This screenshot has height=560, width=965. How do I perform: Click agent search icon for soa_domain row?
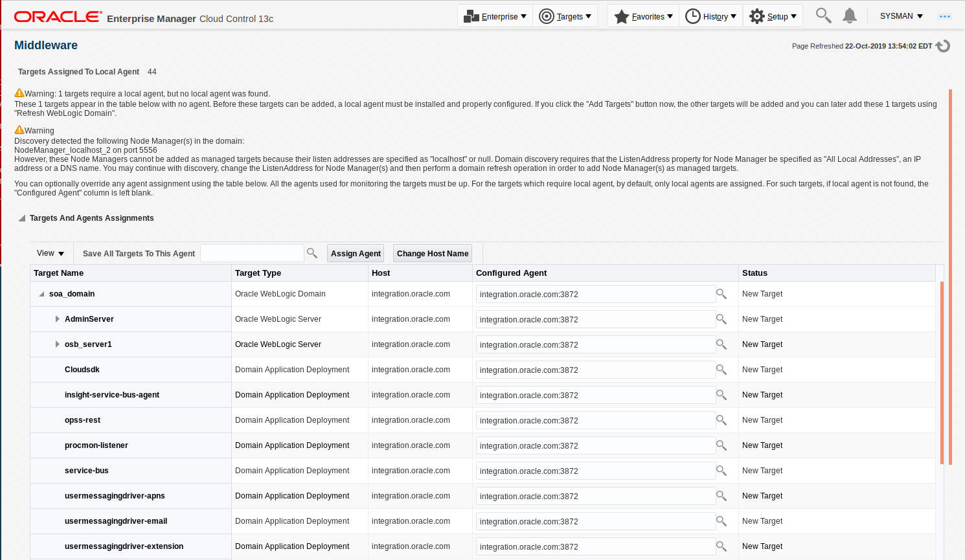click(x=721, y=294)
